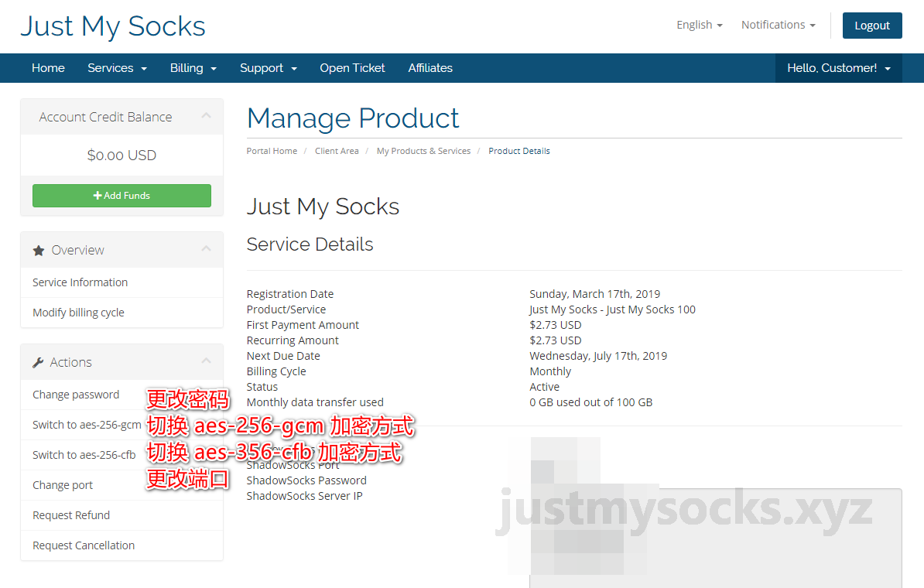This screenshot has width=924, height=588.
Task: Expand the Services menu
Action: 118,68
